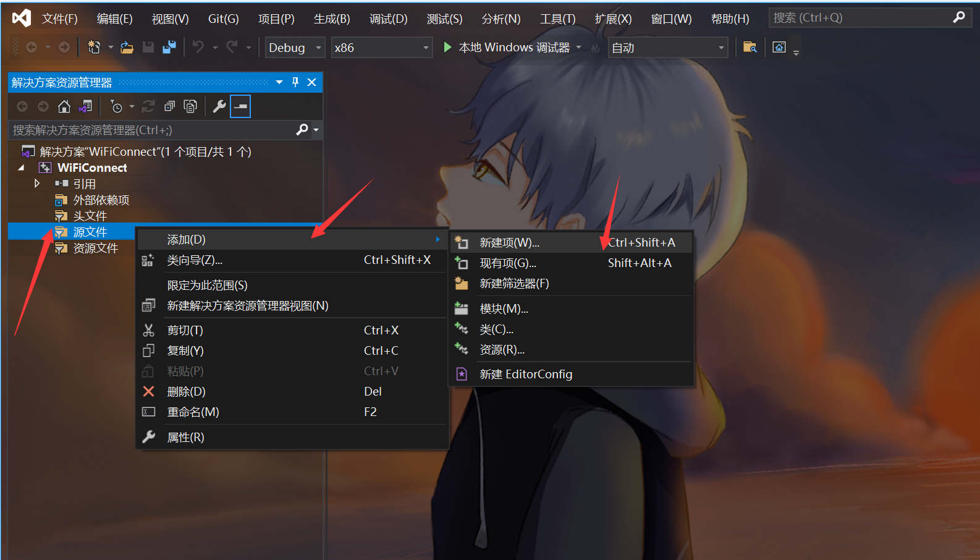This screenshot has width=980, height=560.
Task: Click 删除(D) in the context menu
Action: pyautogui.click(x=292, y=391)
